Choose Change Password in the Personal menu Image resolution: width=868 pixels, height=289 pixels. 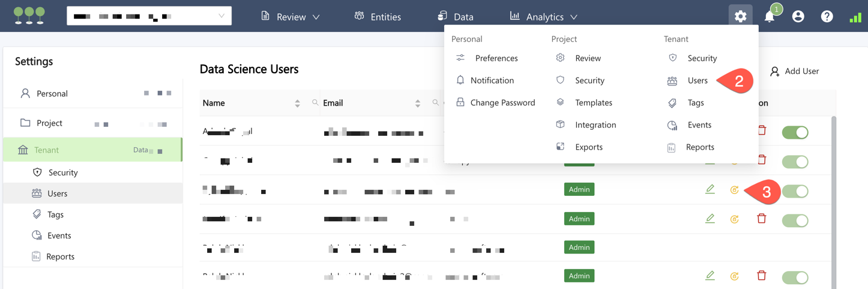point(502,103)
